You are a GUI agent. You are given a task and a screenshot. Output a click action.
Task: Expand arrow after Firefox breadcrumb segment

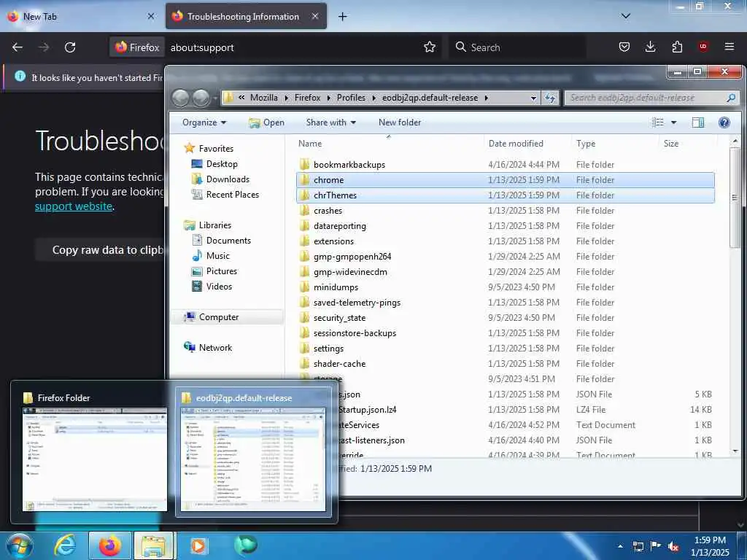[x=329, y=98]
